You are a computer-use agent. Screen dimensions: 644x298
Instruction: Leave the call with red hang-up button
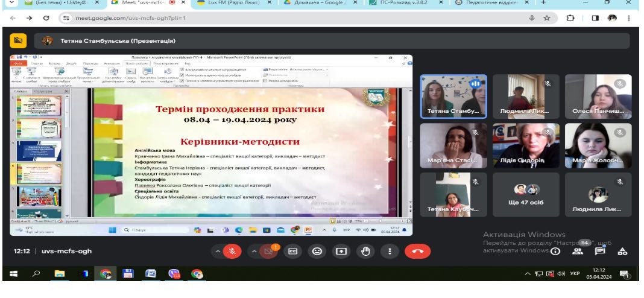click(x=417, y=251)
